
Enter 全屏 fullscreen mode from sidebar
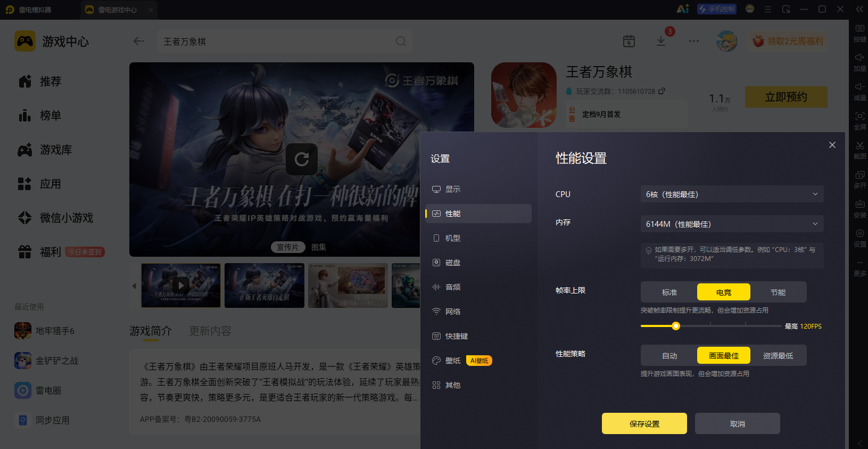click(x=859, y=120)
